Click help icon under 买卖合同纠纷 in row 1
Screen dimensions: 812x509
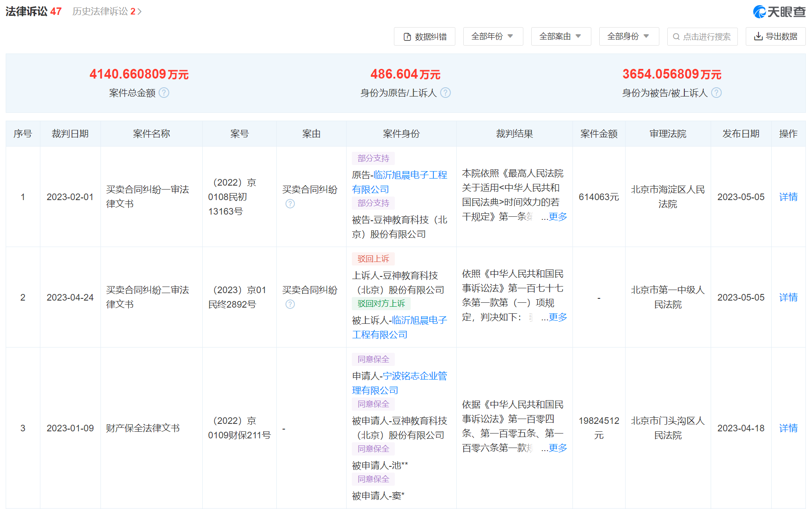pos(290,204)
